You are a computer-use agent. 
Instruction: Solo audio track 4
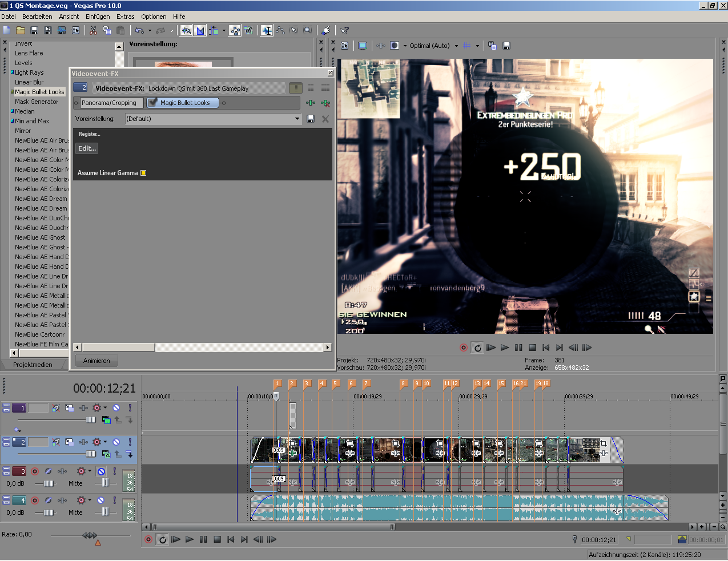(114, 501)
